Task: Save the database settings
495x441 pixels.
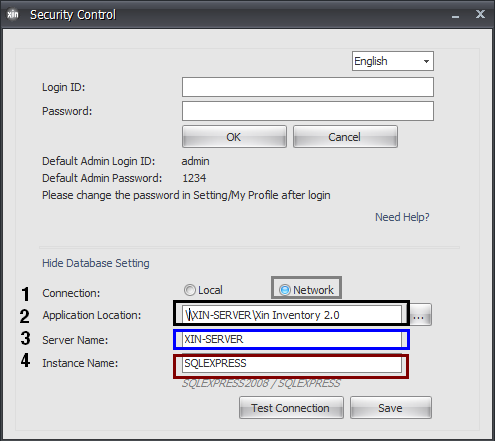Action: 391,407
